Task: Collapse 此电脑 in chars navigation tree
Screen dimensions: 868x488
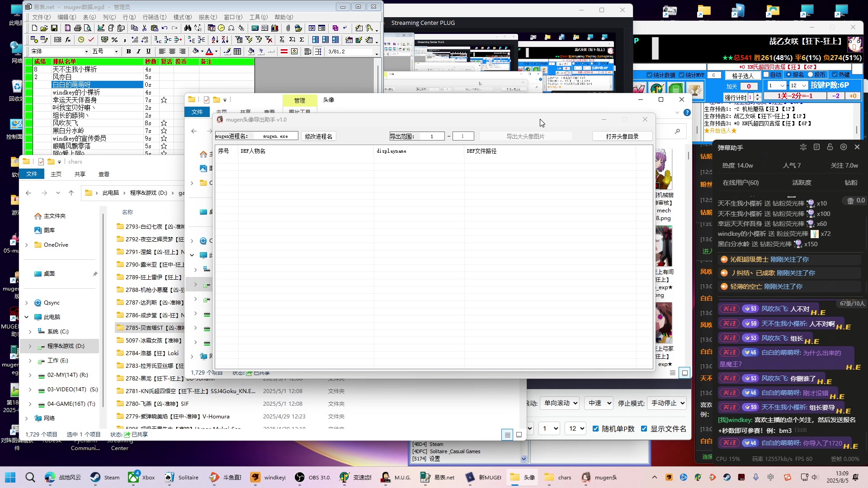Action: coord(27,317)
